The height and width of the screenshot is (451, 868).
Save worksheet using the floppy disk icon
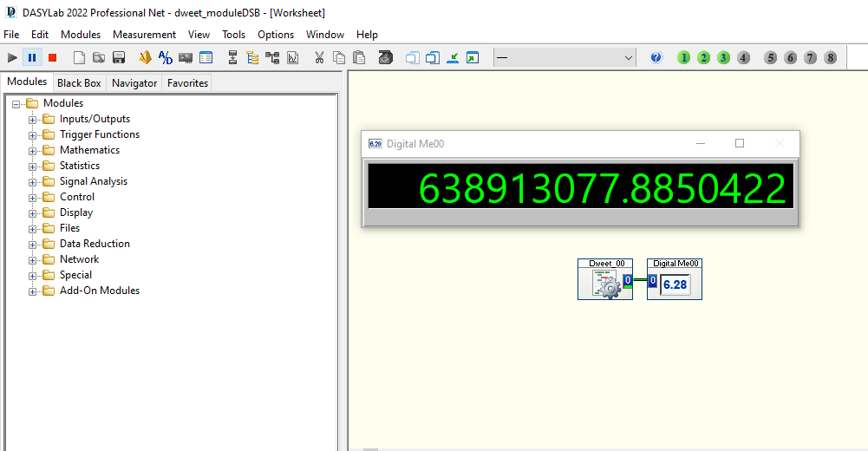(119, 57)
